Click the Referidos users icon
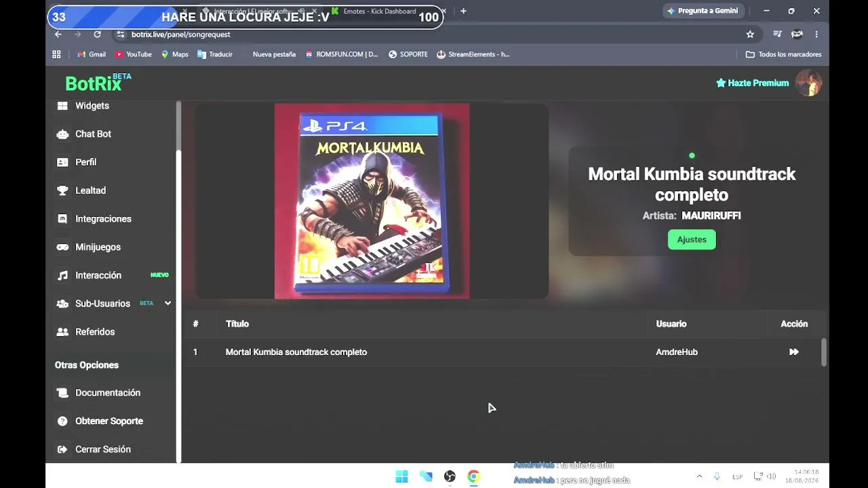Viewport: 868px width, 488px height. [x=62, y=332]
